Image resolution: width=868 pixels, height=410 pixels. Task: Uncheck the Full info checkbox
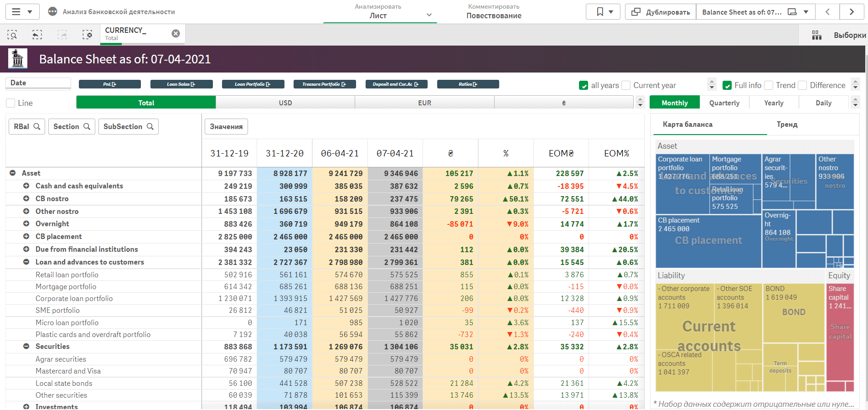[727, 85]
